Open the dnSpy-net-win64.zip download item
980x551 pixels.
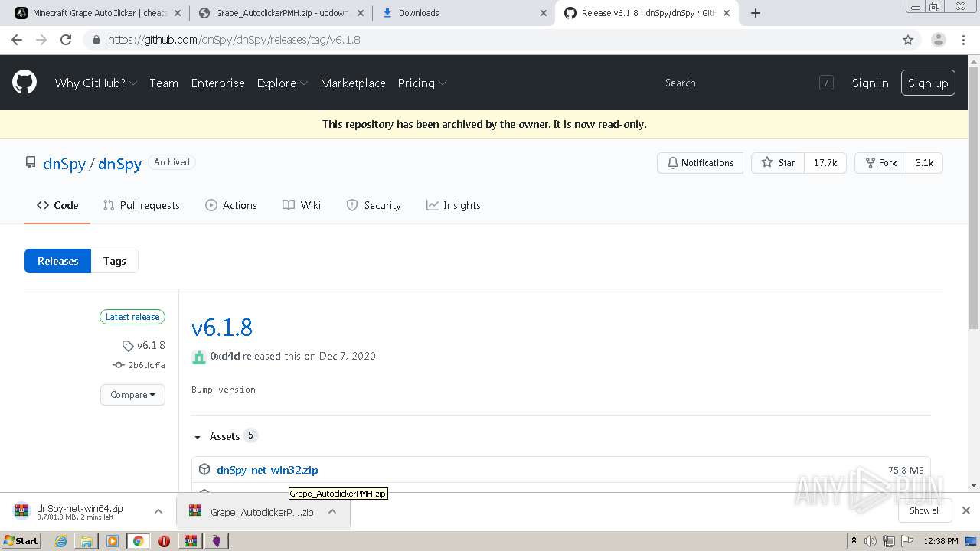click(80, 512)
